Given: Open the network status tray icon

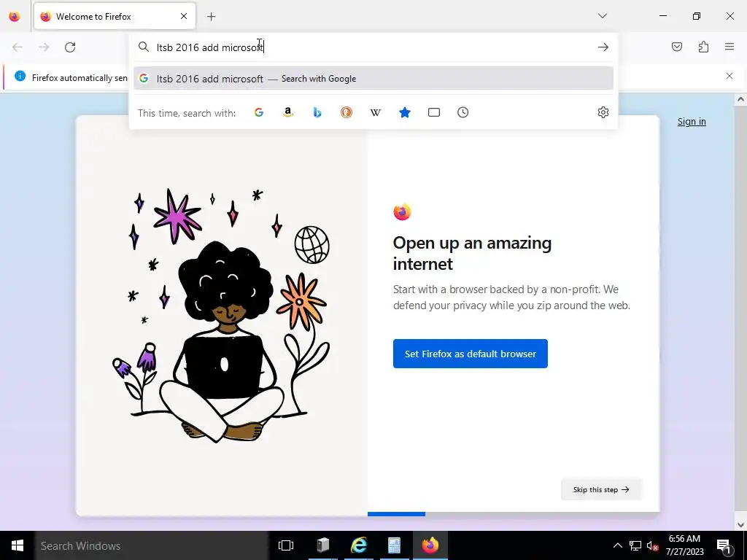Looking at the screenshot, I should 635,545.
